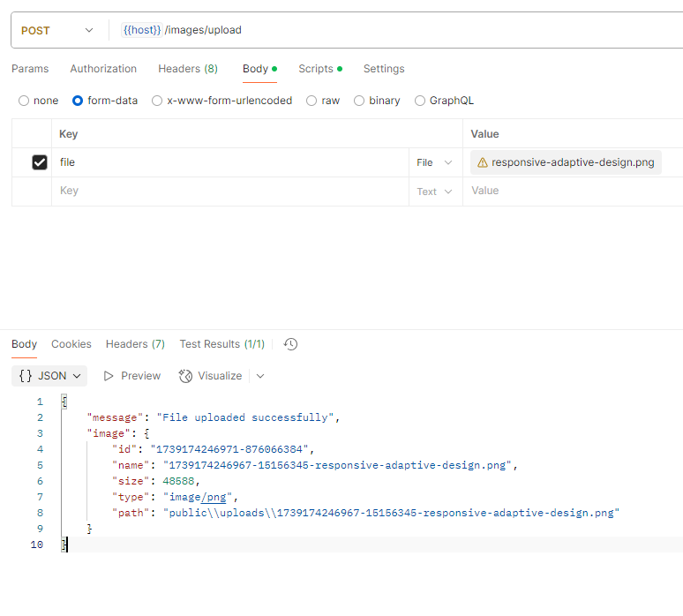Click the /images/upload URL field
The image size is (683, 616).
203,30
